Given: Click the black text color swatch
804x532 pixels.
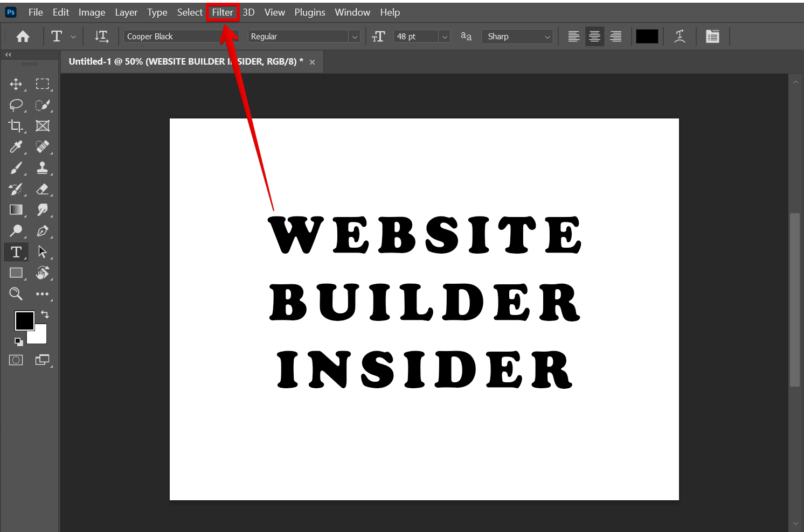Looking at the screenshot, I should point(647,36).
